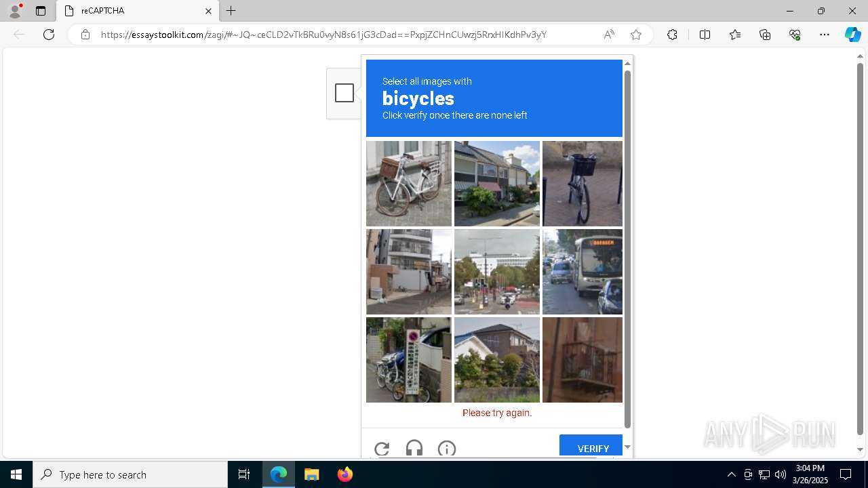Click captcha frame scroll up arrow

[x=627, y=63]
